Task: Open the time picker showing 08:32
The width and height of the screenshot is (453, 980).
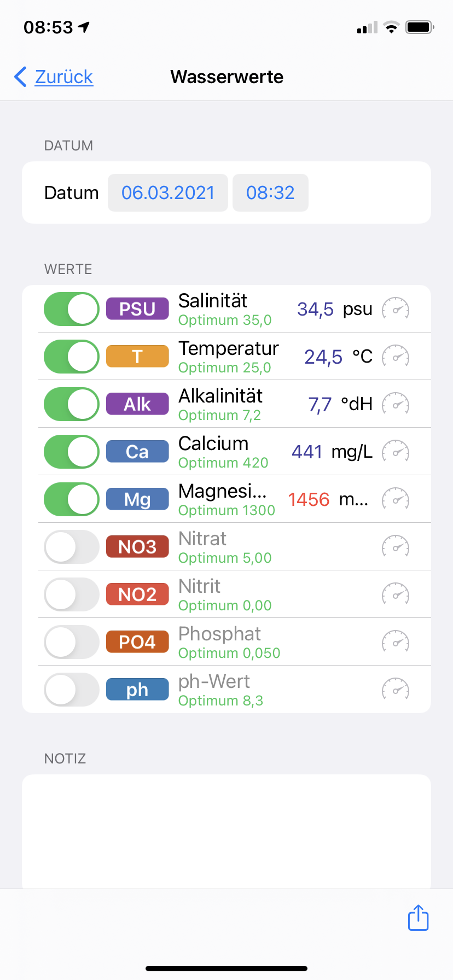Action: coord(270,192)
